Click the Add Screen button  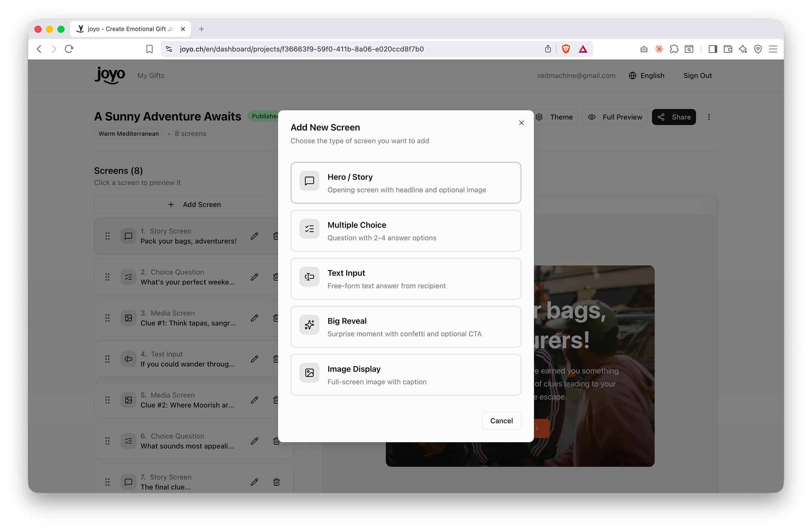pos(194,204)
